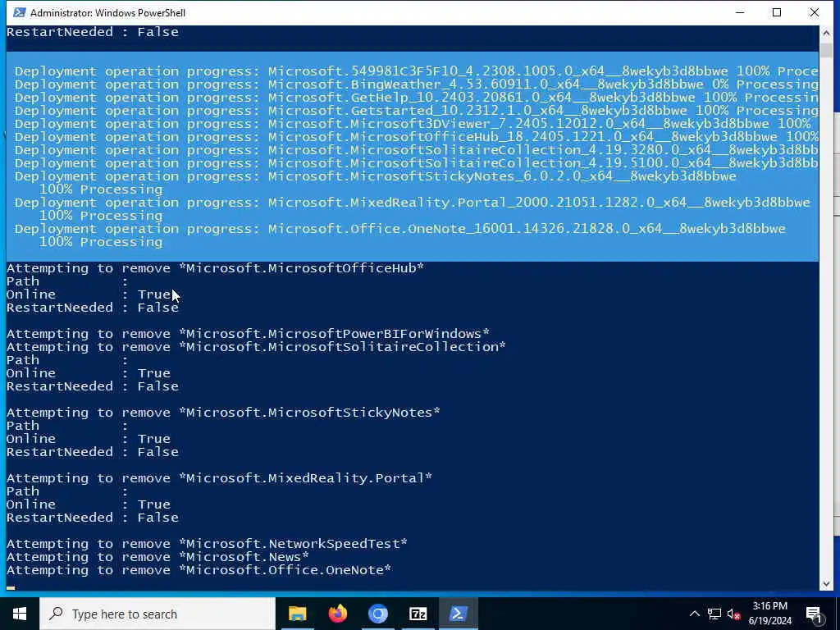Click the search magnifier icon on the taskbar
Viewport: 840px width, 630px height.
(x=56, y=614)
